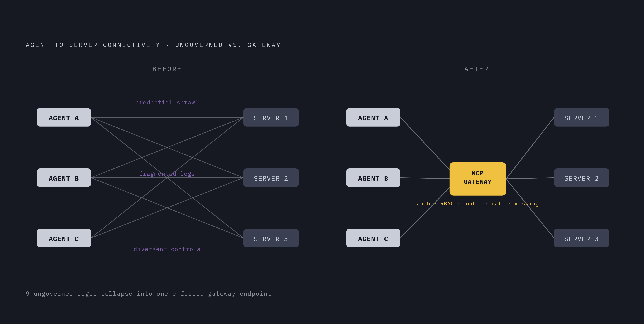Click the 'auth' gateway feature label

pyautogui.click(x=423, y=204)
